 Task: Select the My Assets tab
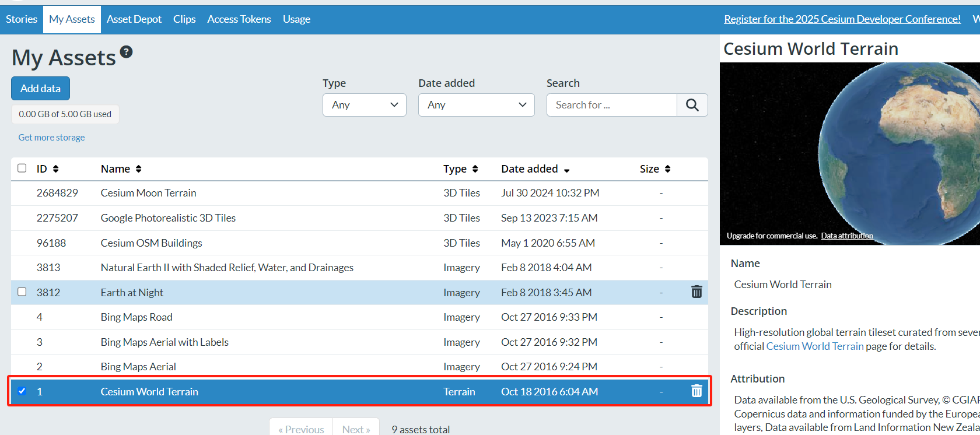72,19
